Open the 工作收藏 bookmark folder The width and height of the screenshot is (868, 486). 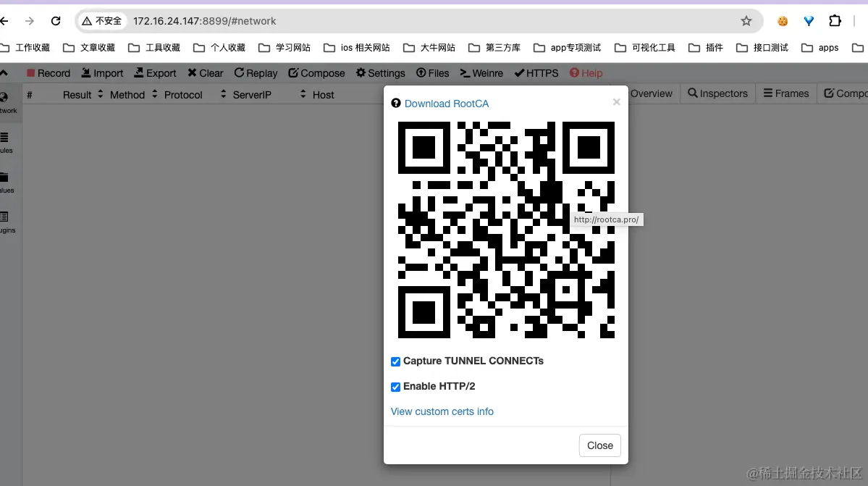point(25,48)
